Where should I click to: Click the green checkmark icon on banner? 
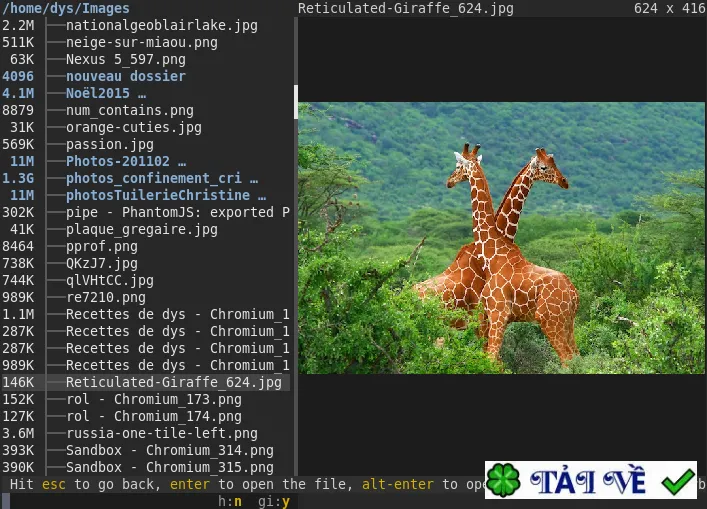678,481
